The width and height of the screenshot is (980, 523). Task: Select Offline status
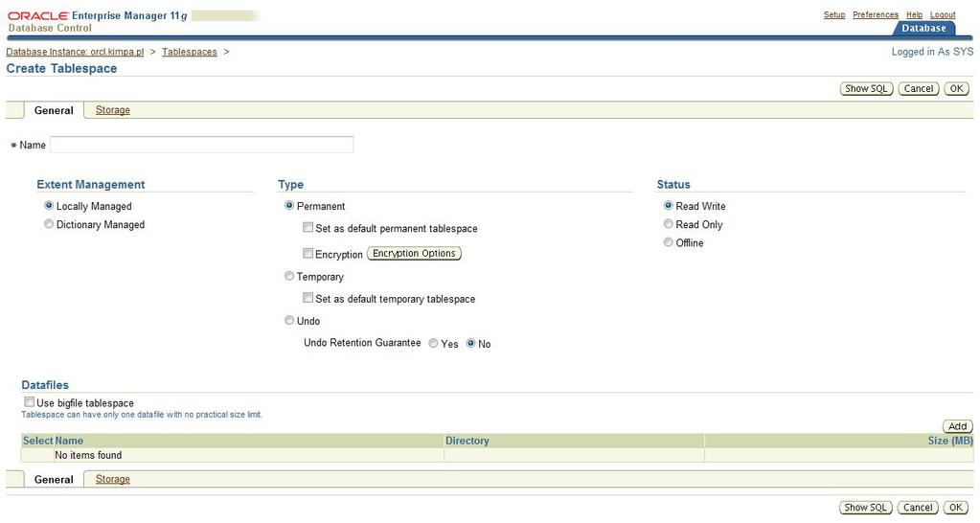pos(668,241)
